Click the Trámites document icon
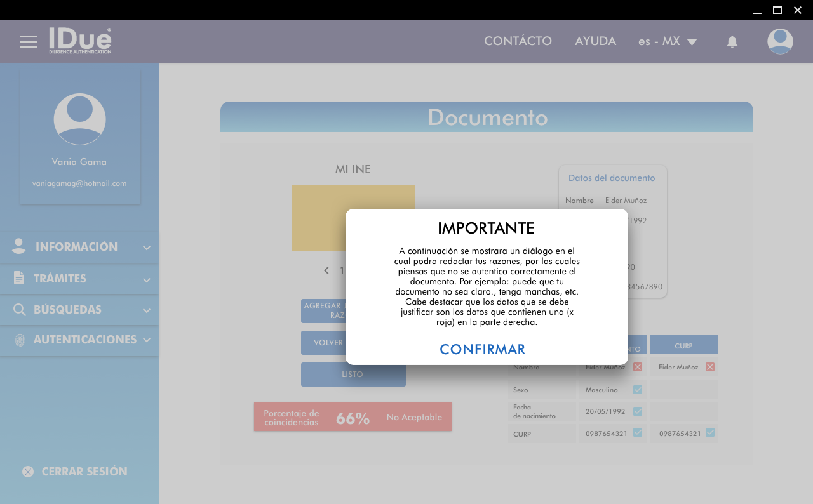 pyautogui.click(x=19, y=278)
